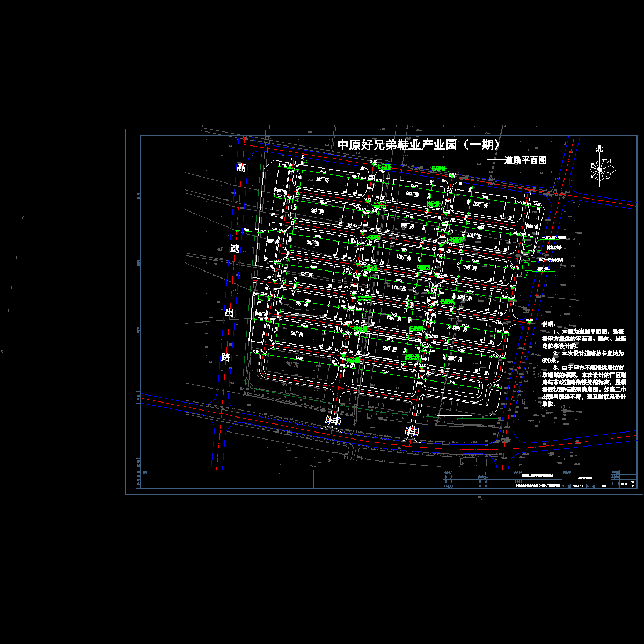Screen dimensions: 644x644
Task: Select the road character 速
Action: point(235,249)
